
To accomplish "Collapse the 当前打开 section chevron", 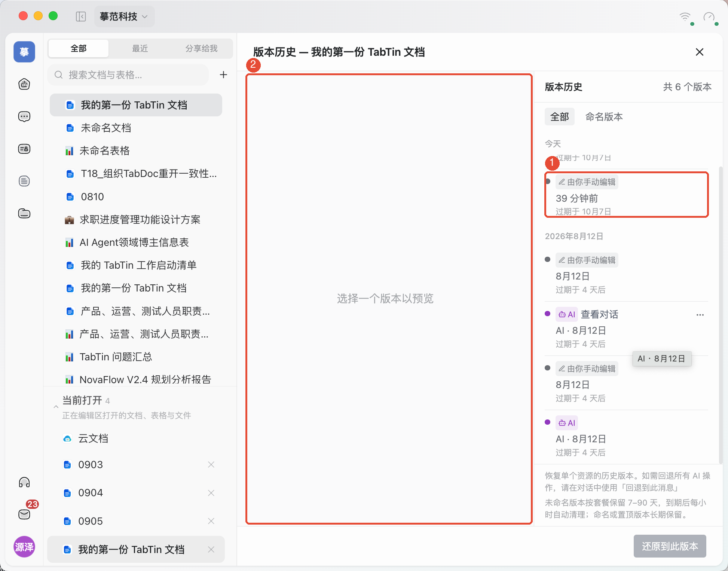I will pos(56,407).
